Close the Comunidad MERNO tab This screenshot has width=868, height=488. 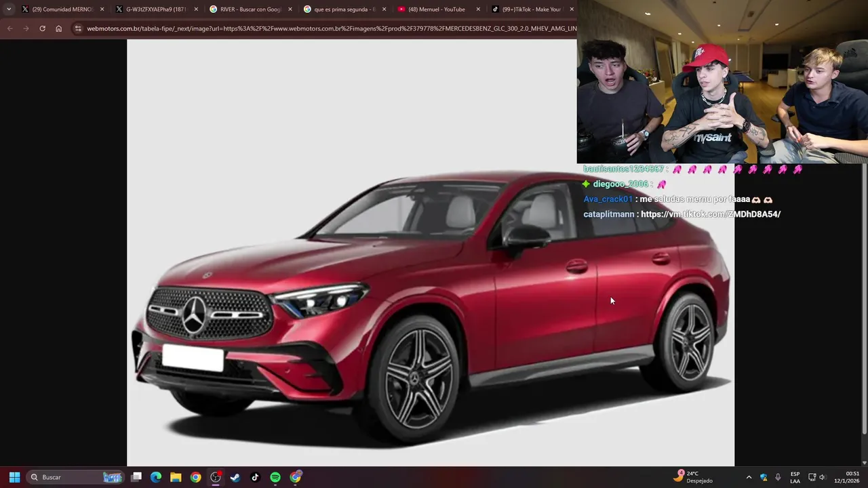point(102,9)
